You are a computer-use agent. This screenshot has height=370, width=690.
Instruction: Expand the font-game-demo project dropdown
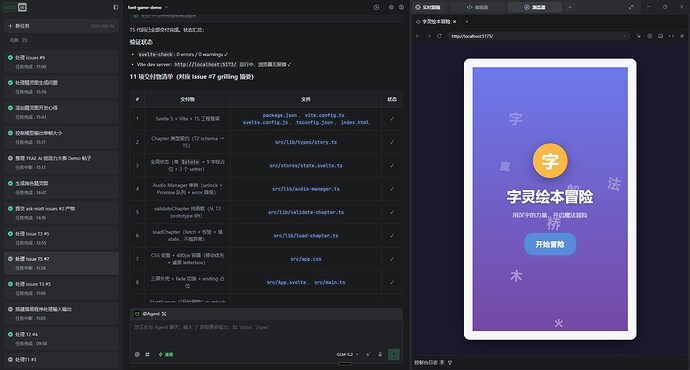coord(148,7)
